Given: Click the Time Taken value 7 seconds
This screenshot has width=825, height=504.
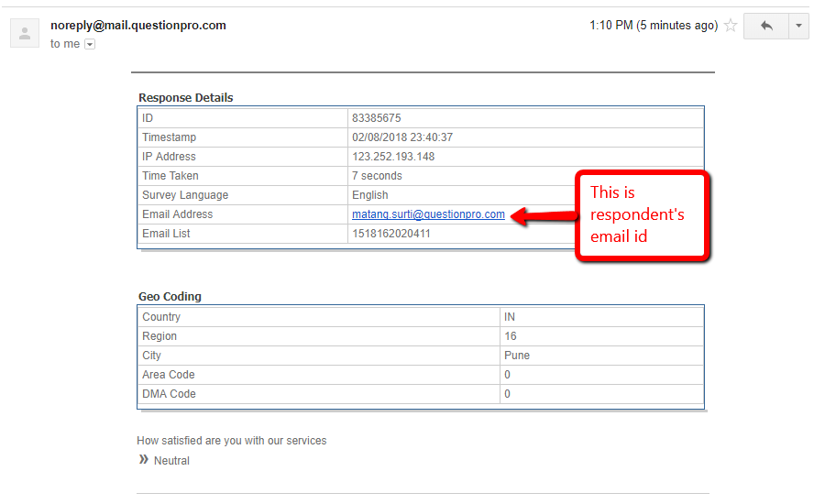Looking at the screenshot, I should (x=377, y=176).
